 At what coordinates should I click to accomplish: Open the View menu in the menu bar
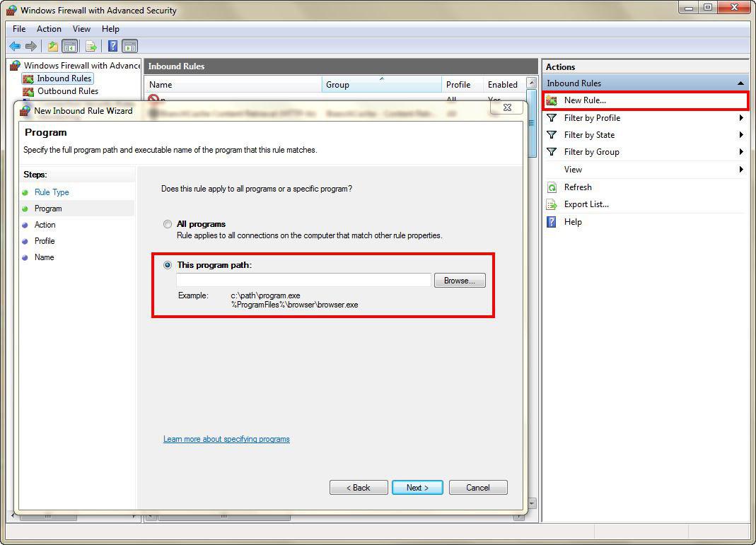(81, 29)
